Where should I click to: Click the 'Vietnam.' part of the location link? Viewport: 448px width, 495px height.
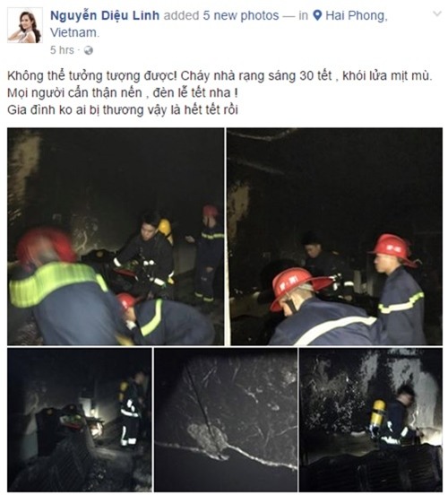pyautogui.click(x=74, y=32)
